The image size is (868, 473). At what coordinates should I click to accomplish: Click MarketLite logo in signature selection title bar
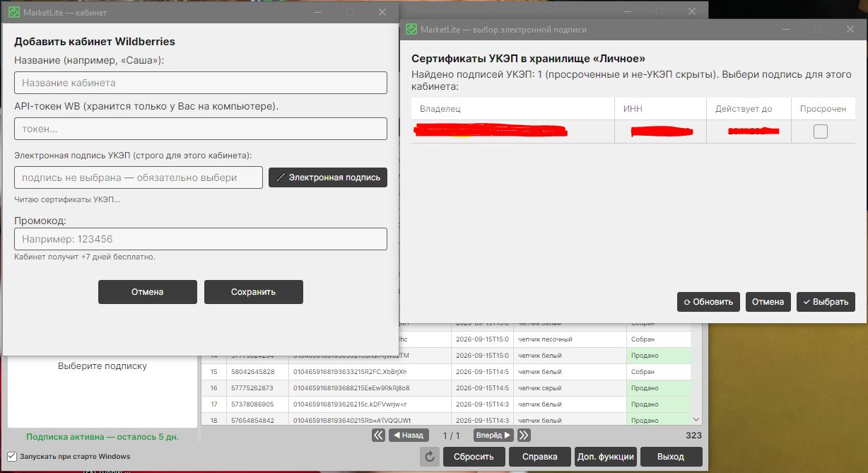click(411, 30)
